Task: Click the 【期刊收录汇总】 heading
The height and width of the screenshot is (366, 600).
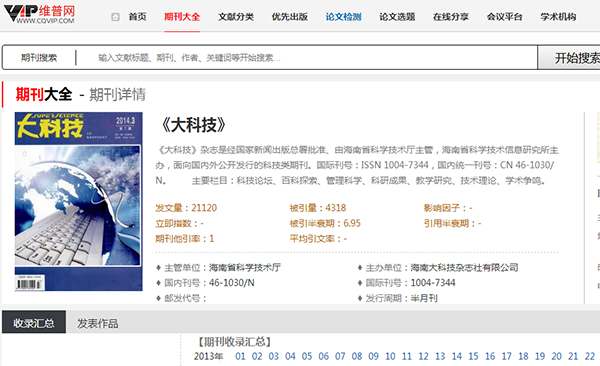Action: point(234,341)
